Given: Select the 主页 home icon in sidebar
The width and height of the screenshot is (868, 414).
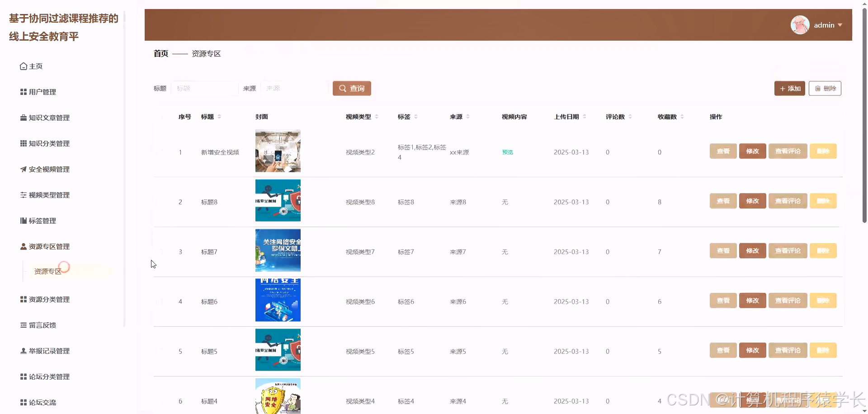Looking at the screenshot, I should coord(23,66).
